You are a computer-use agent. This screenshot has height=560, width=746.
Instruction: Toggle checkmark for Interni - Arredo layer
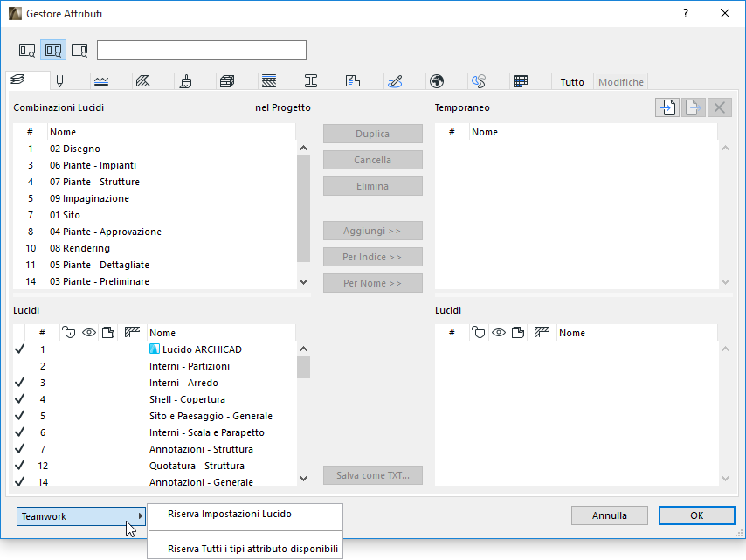(x=19, y=383)
